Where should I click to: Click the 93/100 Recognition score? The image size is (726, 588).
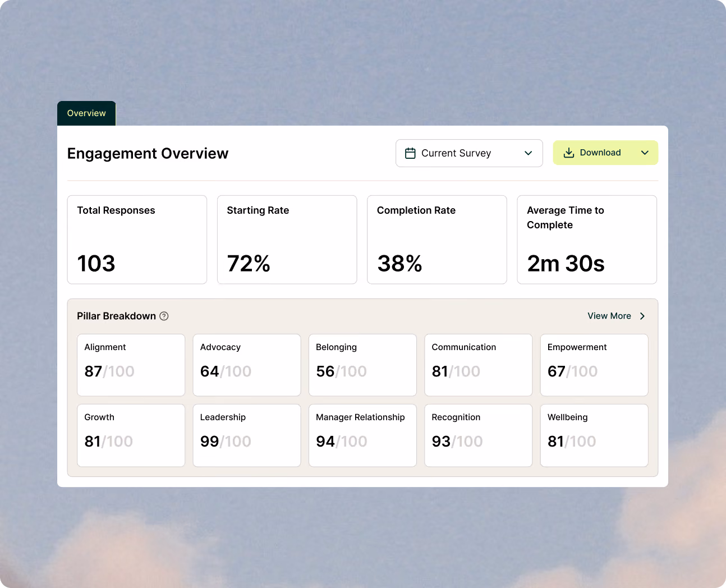click(x=457, y=442)
